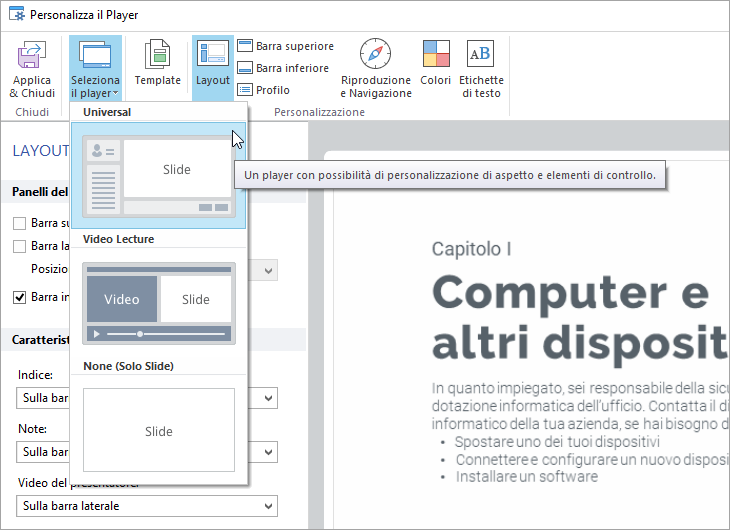Expand the Note dropdown arrow
The width and height of the screenshot is (730, 530).
click(267, 452)
